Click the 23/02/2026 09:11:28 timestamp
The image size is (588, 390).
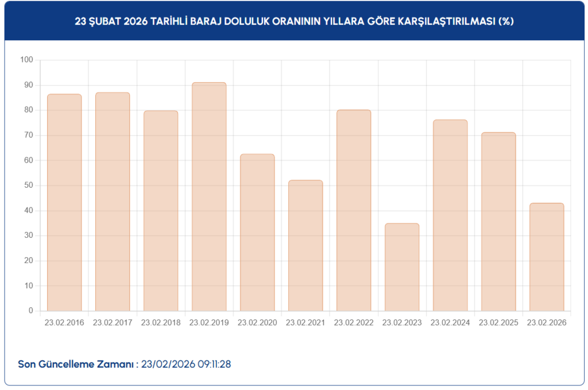tap(185, 364)
